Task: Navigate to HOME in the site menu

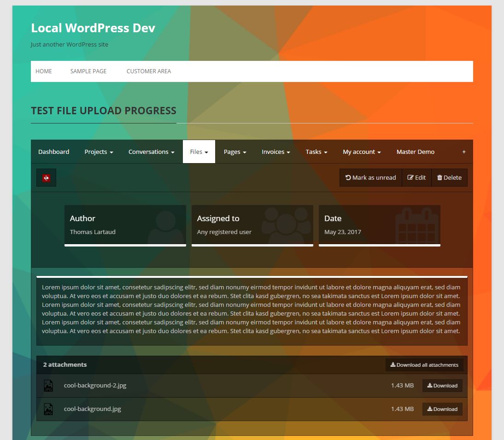Action: (x=44, y=71)
